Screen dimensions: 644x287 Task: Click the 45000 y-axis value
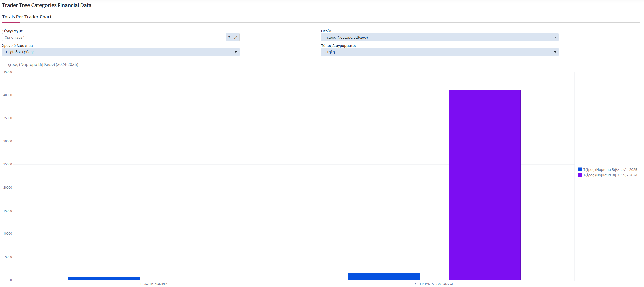[8, 72]
